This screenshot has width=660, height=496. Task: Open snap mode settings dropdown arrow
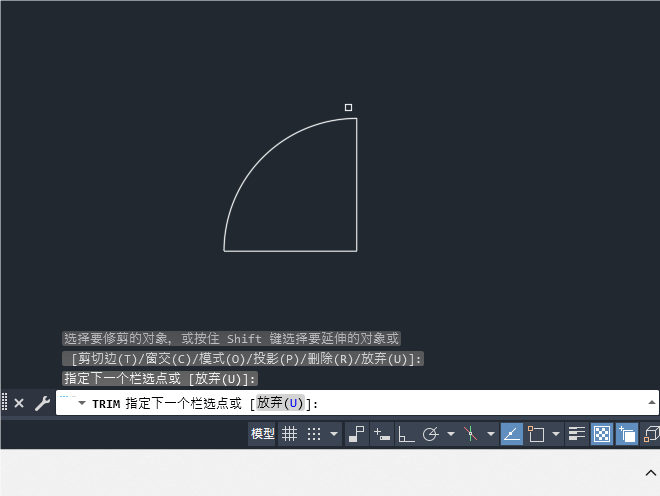334,434
